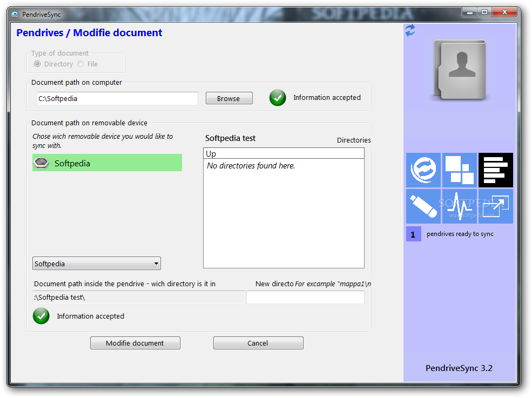The width and height of the screenshot is (532, 398).
Task: Click the 'Softpedia test' heading
Action: tap(231, 138)
